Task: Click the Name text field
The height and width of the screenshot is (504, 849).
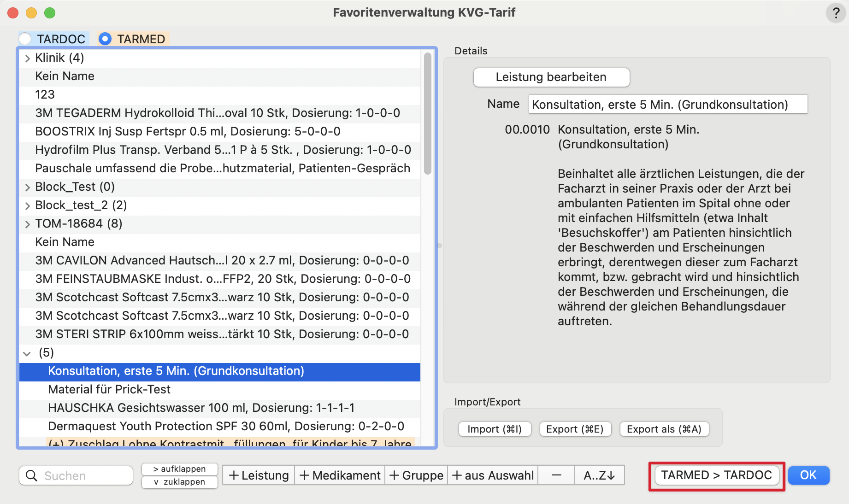Action: pyautogui.click(x=667, y=105)
